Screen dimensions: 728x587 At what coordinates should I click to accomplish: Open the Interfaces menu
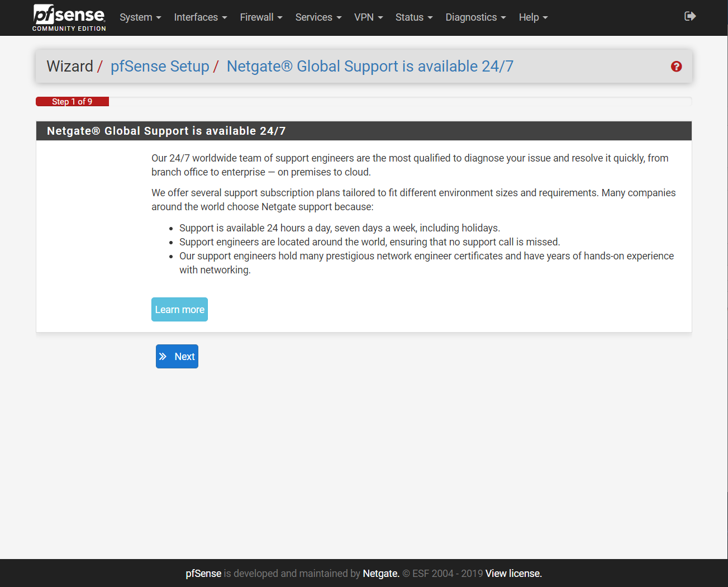click(201, 17)
